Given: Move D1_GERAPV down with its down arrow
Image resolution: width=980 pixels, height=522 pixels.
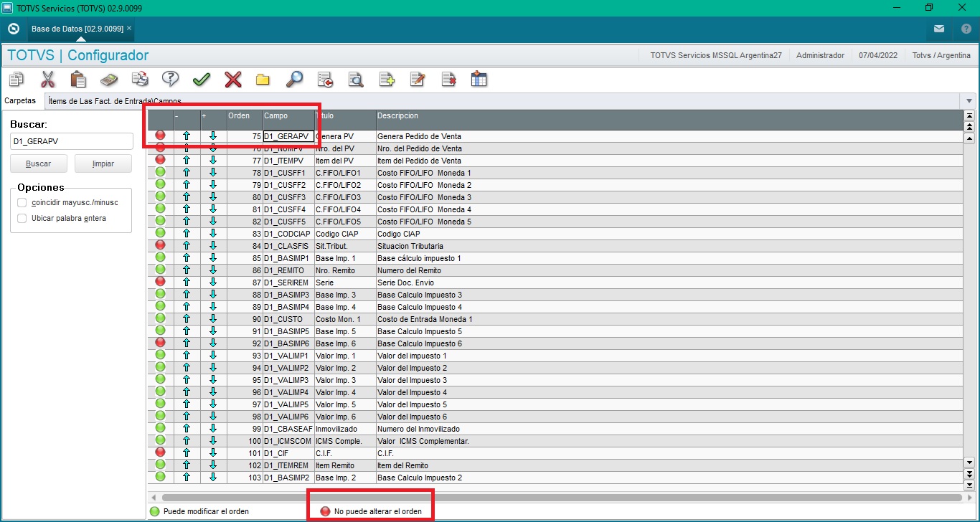Looking at the screenshot, I should tap(213, 136).
